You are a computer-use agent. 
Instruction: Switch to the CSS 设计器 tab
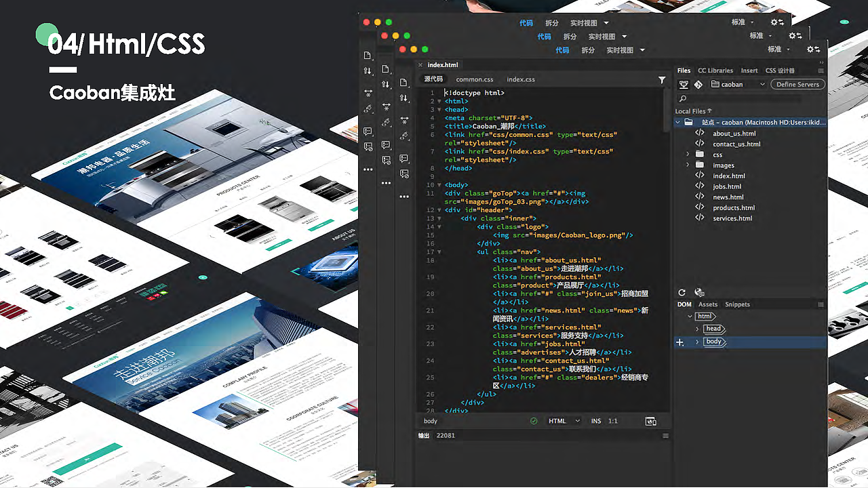[x=780, y=70]
